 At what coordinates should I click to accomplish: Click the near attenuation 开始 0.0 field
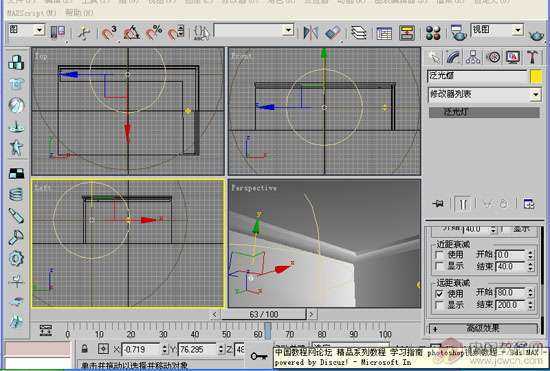[x=511, y=255]
